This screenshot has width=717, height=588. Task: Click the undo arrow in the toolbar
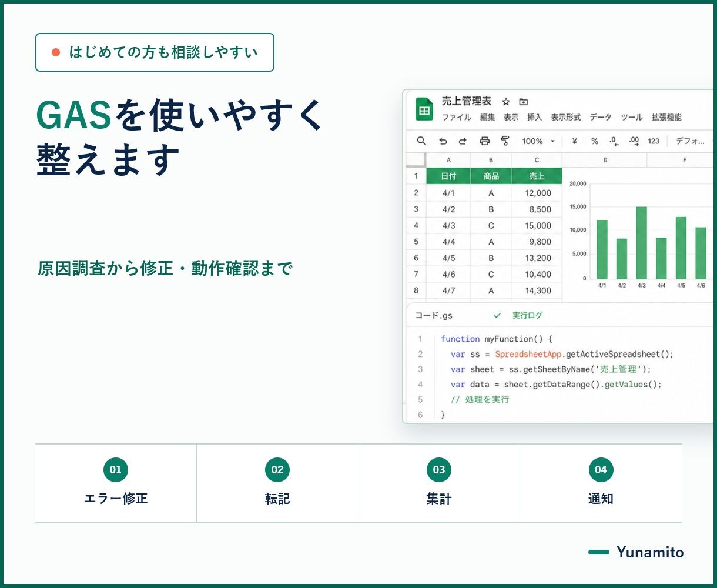443,141
